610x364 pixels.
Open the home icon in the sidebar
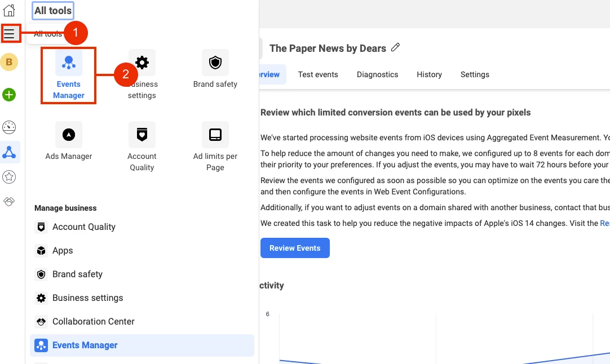(9, 11)
